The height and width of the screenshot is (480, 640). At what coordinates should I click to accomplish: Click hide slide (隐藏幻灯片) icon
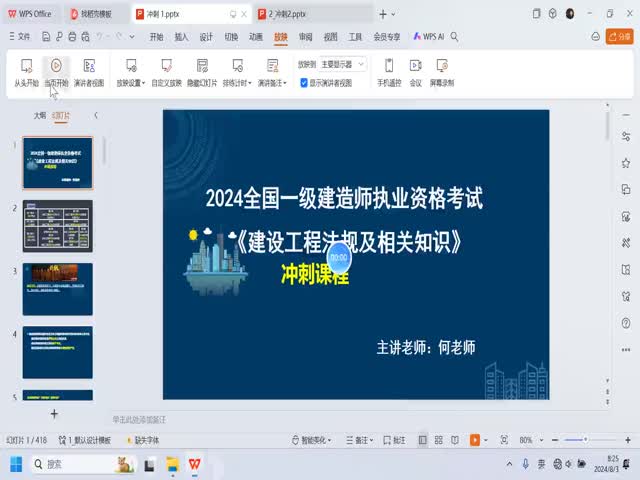coord(202,66)
